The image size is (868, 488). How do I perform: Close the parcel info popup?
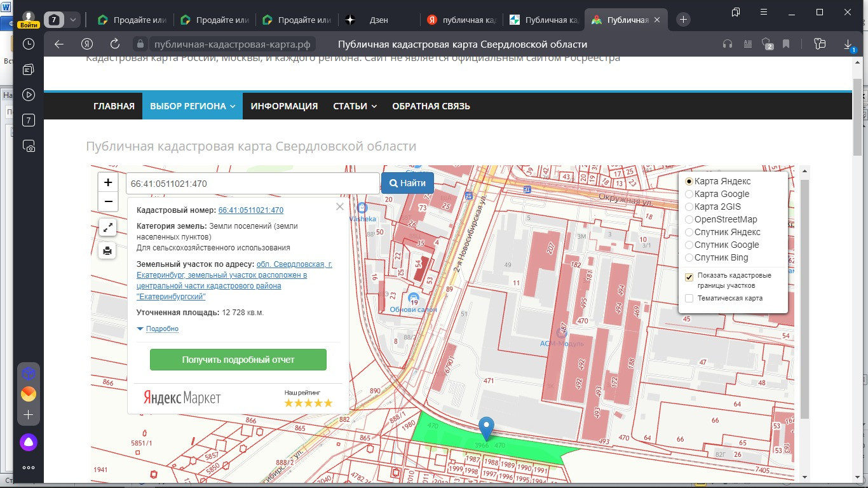click(339, 207)
